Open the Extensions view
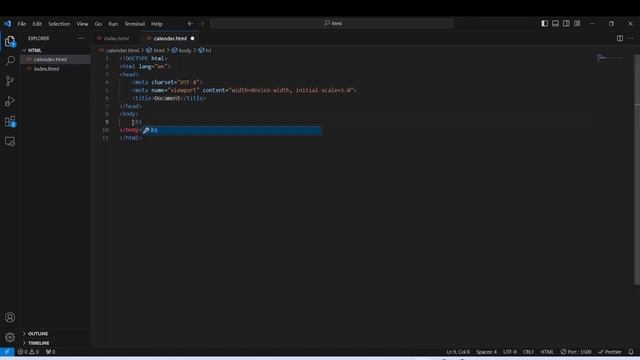The height and width of the screenshot is (360, 640). tap(10, 121)
